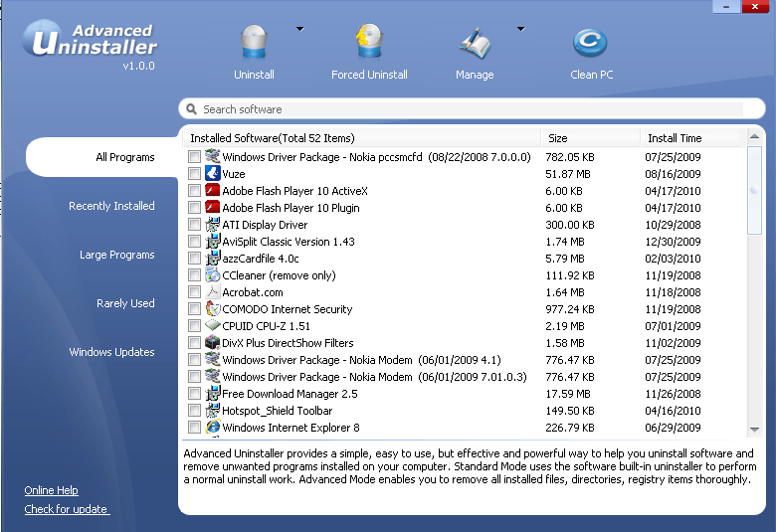The width and height of the screenshot is (776, 532).
Task: Sort by Install Time column header
Action: [x=692, y=138]
